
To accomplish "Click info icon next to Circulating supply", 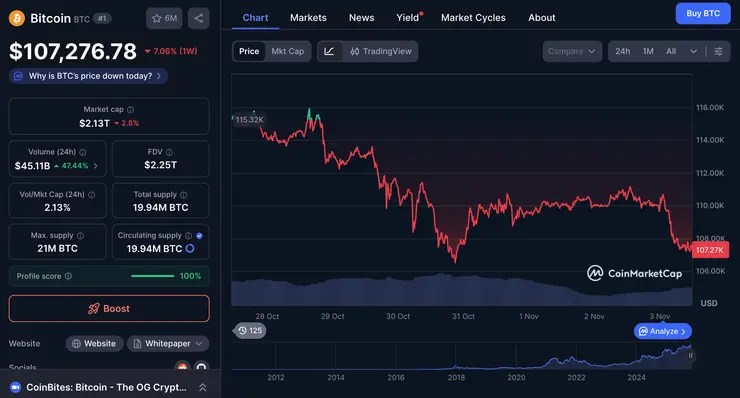I will coord(189,236).
